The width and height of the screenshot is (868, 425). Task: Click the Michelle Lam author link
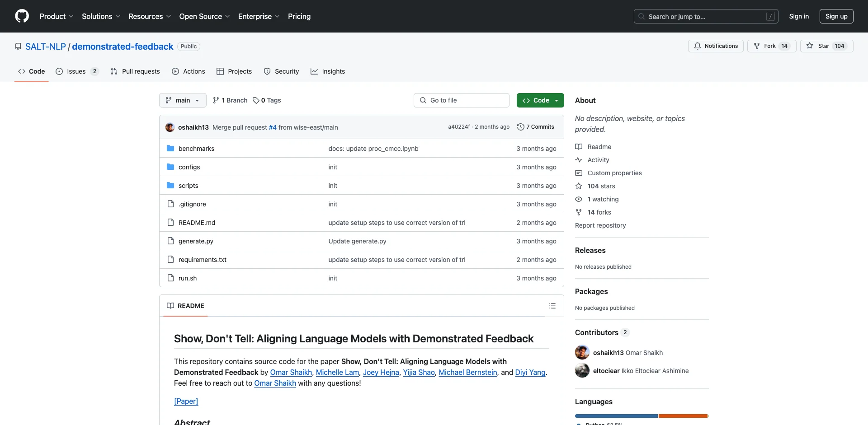pyautogui.click(x=337, y=372)
